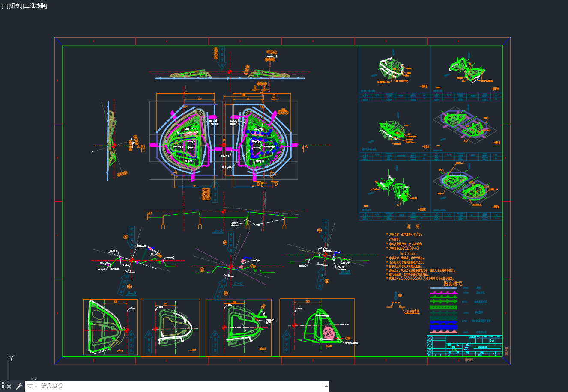Select the OP40 legend label
The height and width of the screenshot is (392, 568).
466,313
